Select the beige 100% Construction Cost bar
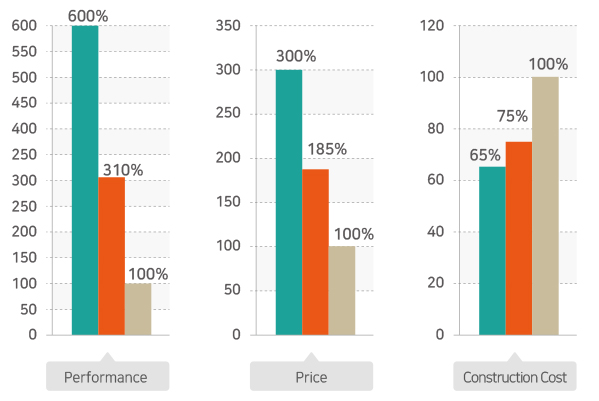The image size is (599, 401). tap(546, 206)
